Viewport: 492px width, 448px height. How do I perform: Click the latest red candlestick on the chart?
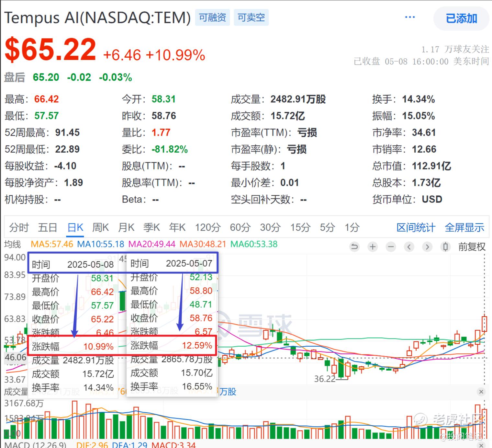click(485, 324)
